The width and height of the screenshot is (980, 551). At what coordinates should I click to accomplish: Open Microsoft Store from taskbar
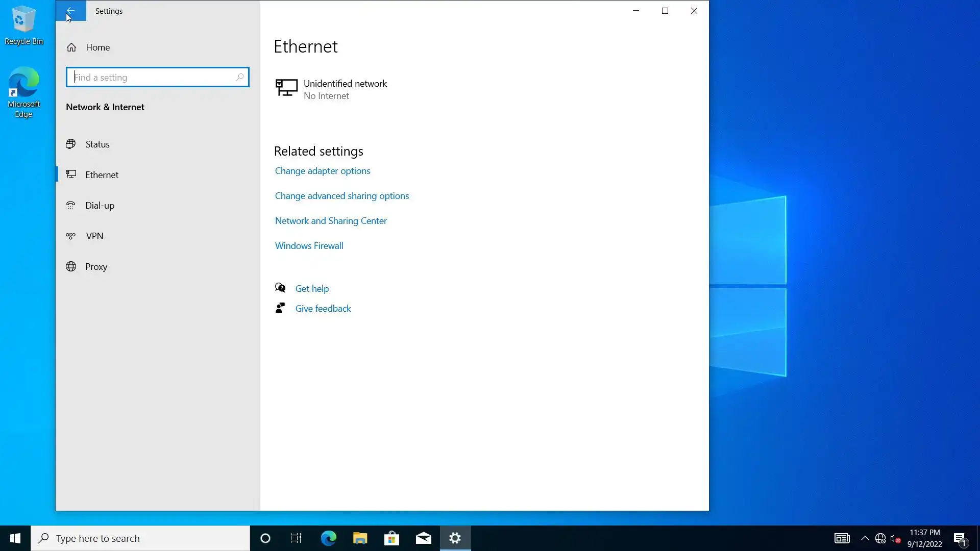click(391, 538)
